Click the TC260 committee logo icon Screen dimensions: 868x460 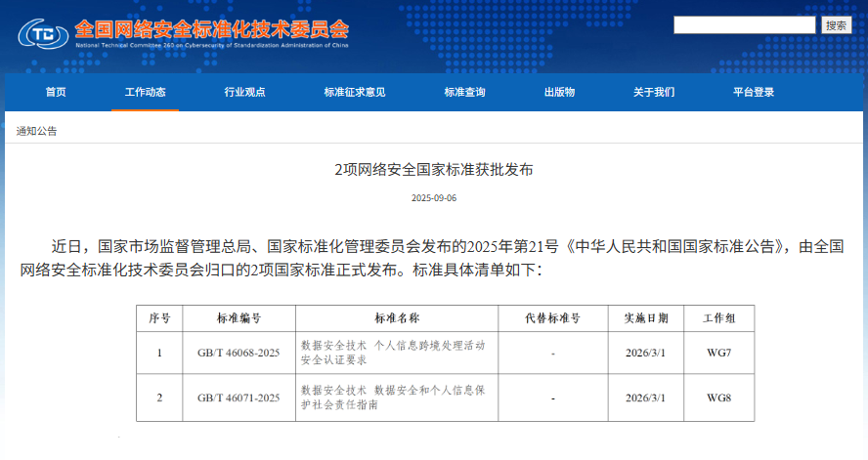[43, 34]
